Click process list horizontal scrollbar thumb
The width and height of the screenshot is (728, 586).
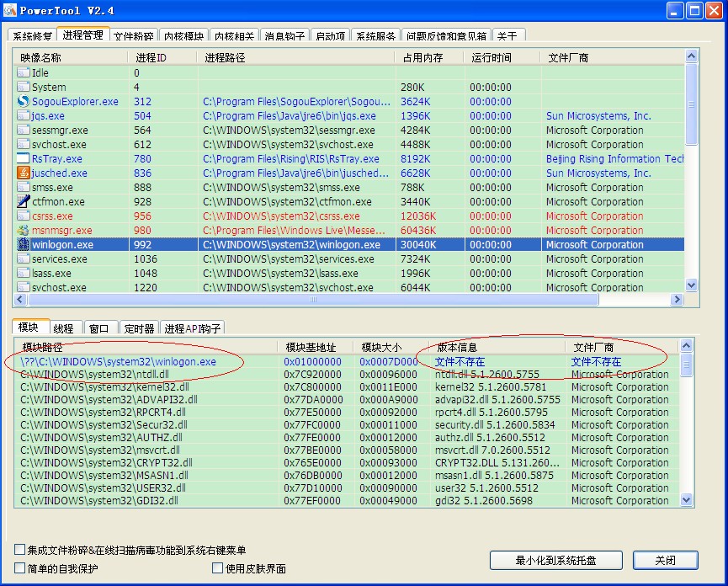click(313, 300)
